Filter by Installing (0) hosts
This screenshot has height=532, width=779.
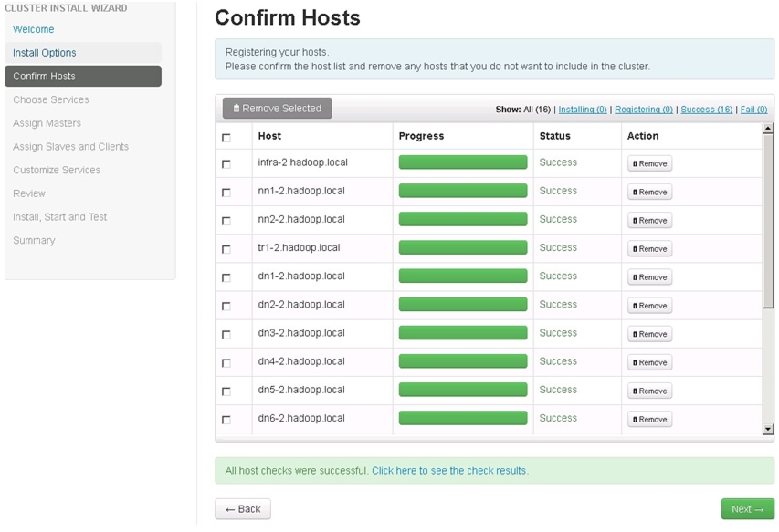coord(583,110)
